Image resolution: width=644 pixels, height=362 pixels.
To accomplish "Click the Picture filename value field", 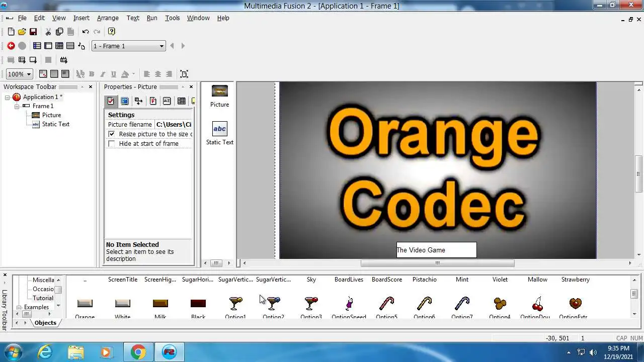I will click(174, 125).
